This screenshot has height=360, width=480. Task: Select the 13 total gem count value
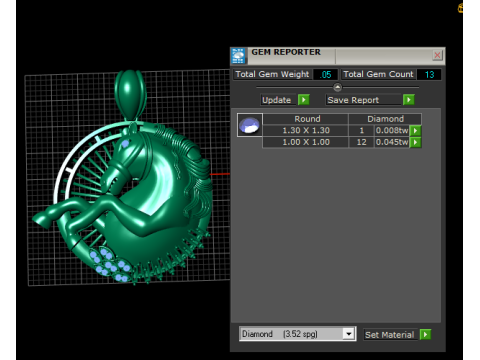pos(429,74)
